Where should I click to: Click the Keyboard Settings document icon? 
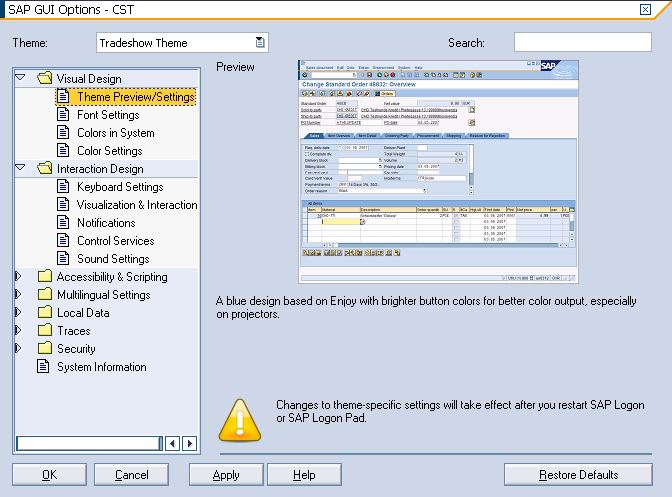point(63,186)
